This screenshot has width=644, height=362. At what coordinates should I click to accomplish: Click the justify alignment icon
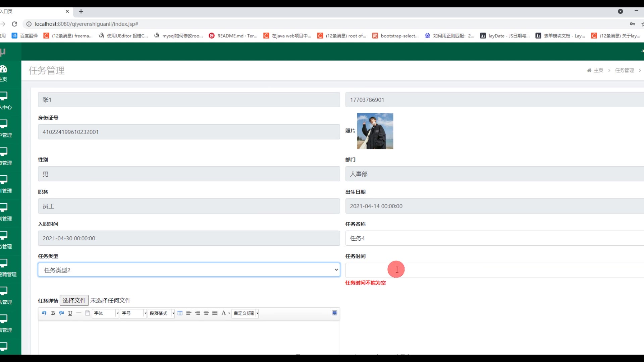tap(215, 313)
